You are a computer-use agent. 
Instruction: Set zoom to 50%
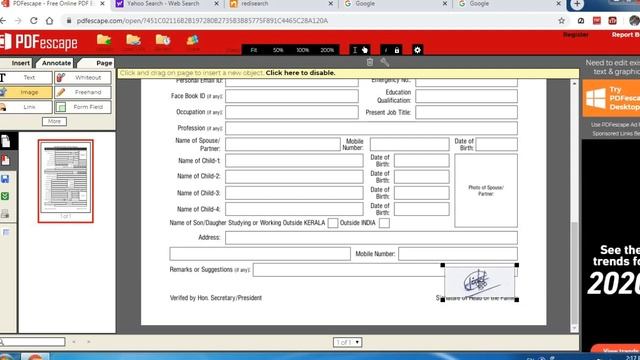point(278,50)
